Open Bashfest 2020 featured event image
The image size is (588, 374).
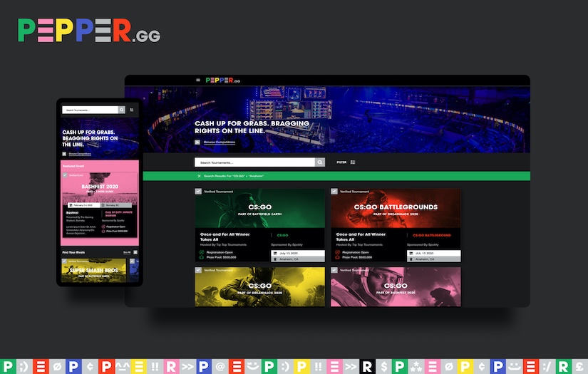pos(100,187)
